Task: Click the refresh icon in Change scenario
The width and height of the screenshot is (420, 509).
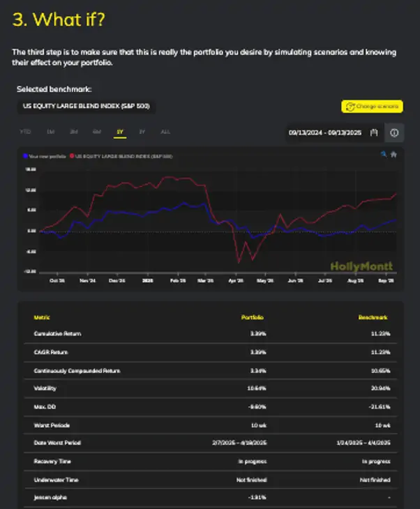Action: pyautogui.click(x=348, y=107)
